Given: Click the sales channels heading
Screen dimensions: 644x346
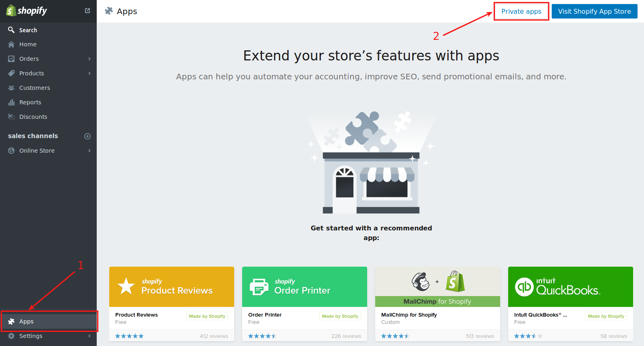Looking at the screenshot, I should [x=33, y=136].
